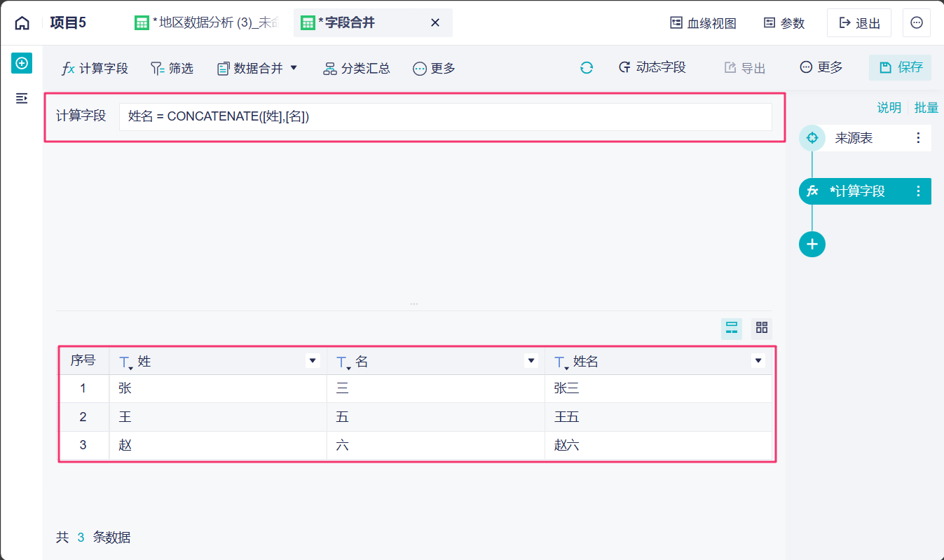The height and width of the screenshot is (560, 944).
Task: Click cell 张 in 姓 column
Action: pyautogui.click(x=218, y=389)
